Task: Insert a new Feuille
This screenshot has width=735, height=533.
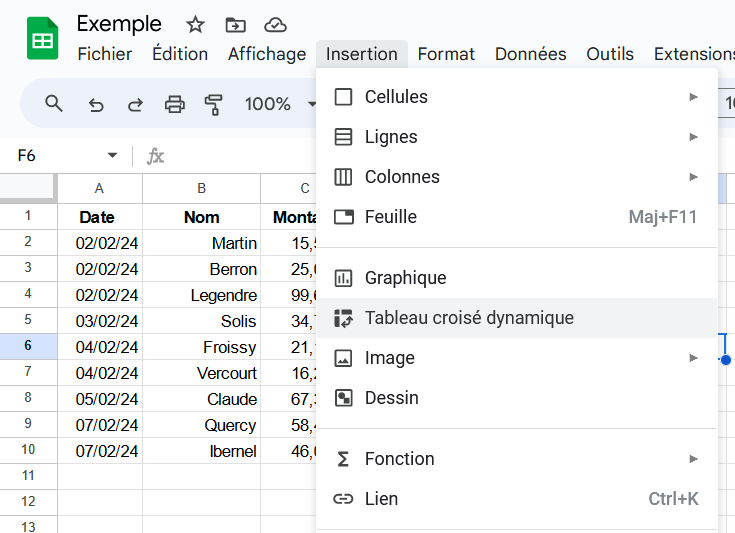Action: point(517,217)
